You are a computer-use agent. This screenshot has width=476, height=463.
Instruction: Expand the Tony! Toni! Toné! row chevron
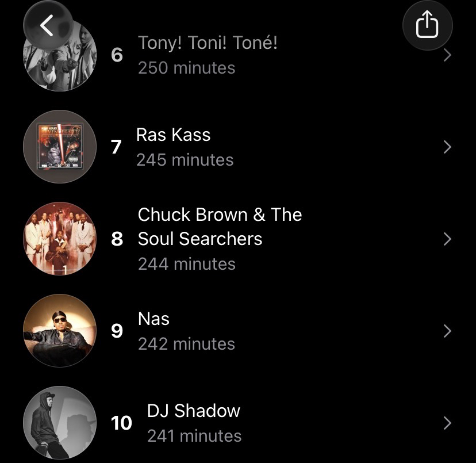coord(447,55)
